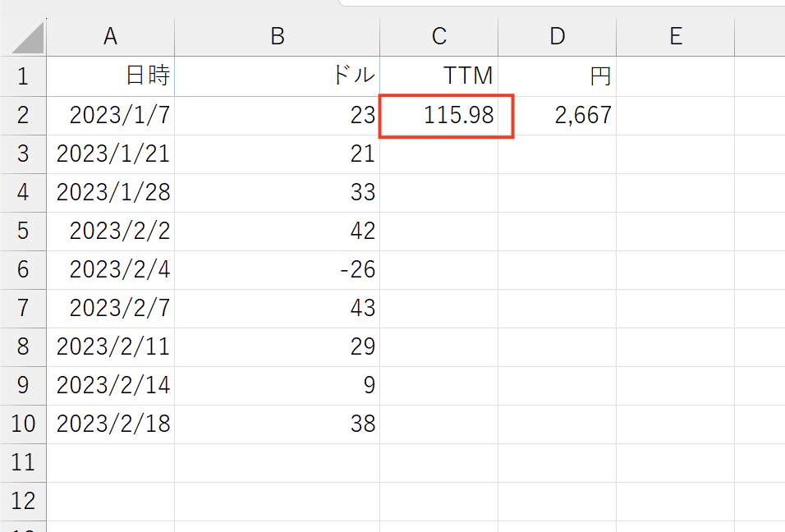Click the cell with value -26
This screenshot has height=532, width=785.
coord(278,270)
